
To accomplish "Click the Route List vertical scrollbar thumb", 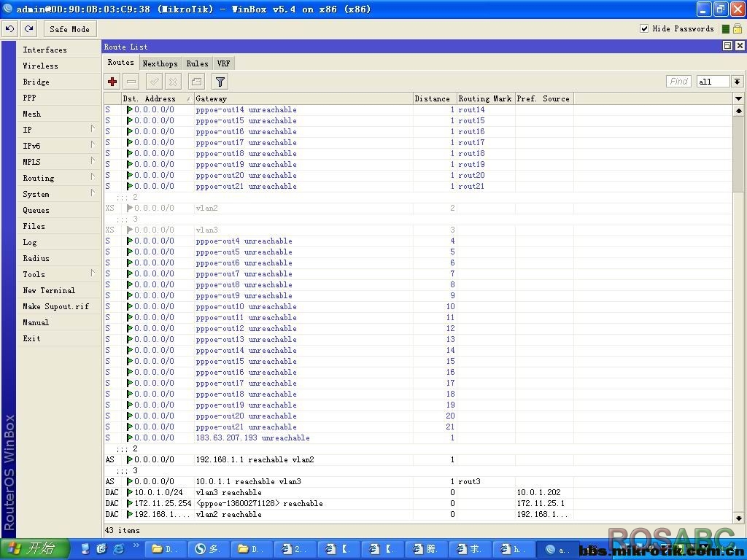I will pos(738,153).
